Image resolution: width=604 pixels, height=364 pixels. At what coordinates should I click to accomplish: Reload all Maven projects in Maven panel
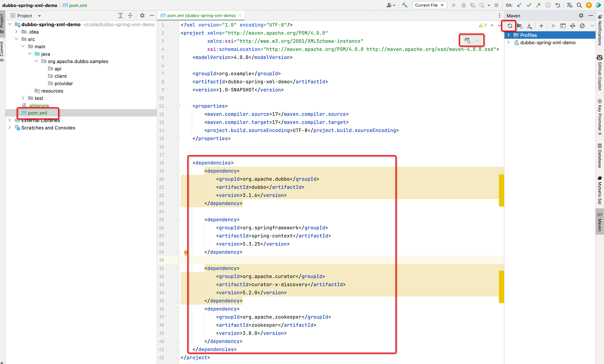tap(510, 26)
